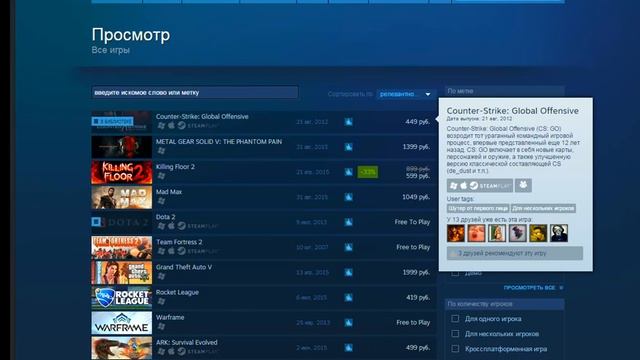Image resolution: width=640 pixels, height=360 pixels.
Task: Click the "449 руб." price of Counter-Strike
Action: [x=418, y=122]
